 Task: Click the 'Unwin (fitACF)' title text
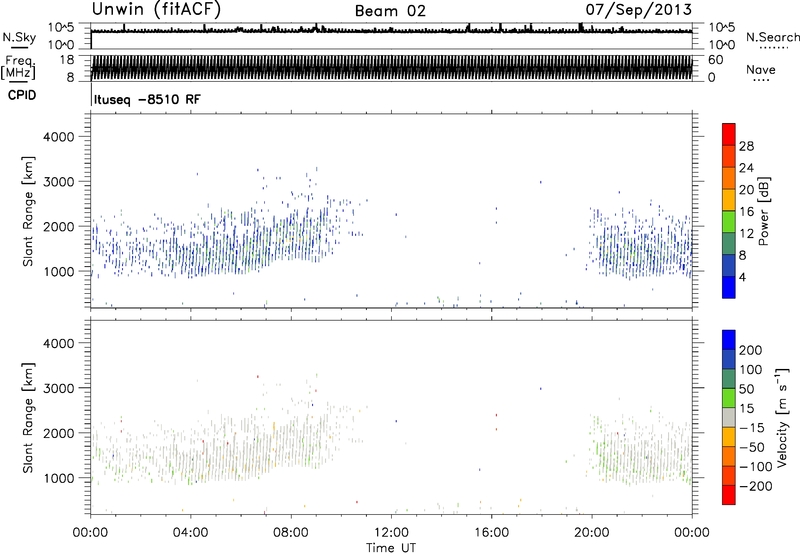156,10
